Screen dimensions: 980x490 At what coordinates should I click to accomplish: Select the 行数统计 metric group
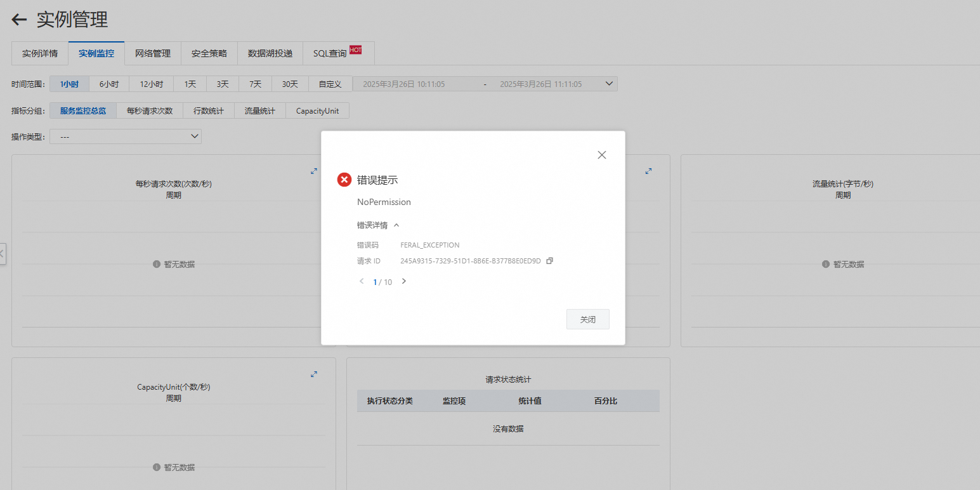209,110
